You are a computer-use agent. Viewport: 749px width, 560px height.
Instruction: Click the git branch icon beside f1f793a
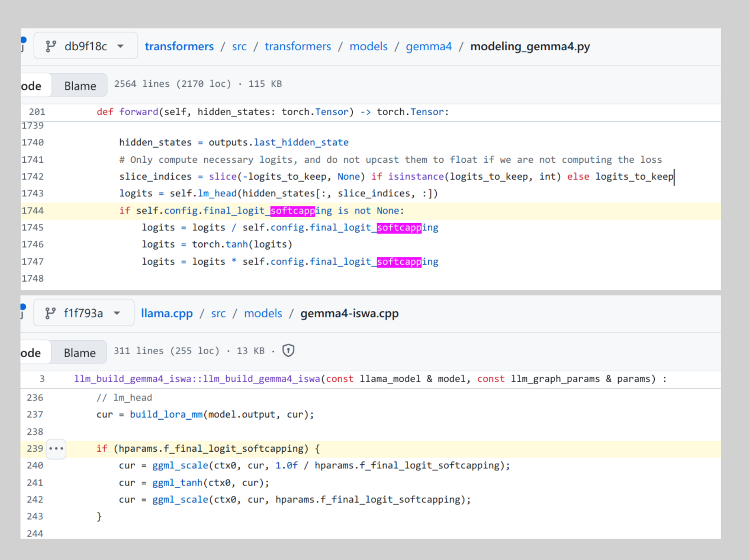(x=50, y=313)
